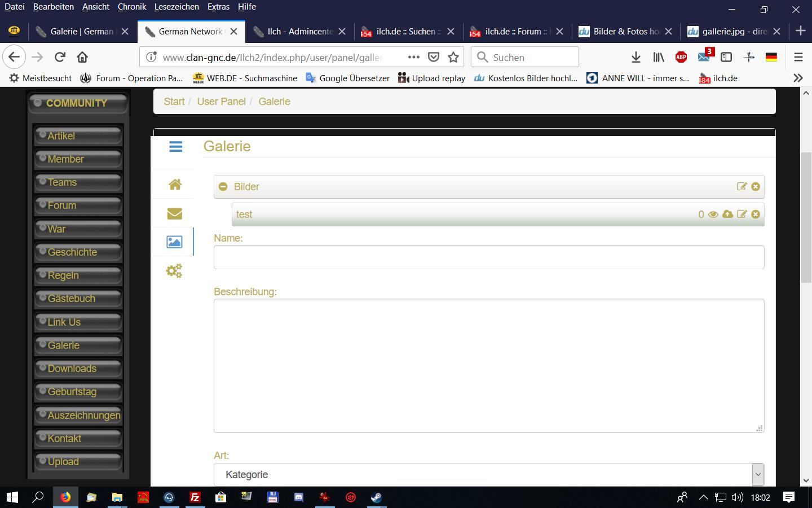Open War in Community menu
Viewport: 812px width, 508px height.
point(78,229)
